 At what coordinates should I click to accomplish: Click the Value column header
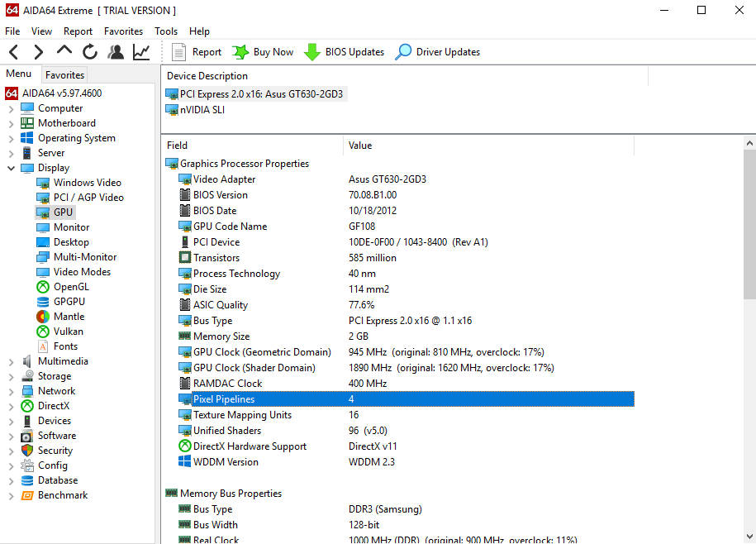tap(360, 146)
